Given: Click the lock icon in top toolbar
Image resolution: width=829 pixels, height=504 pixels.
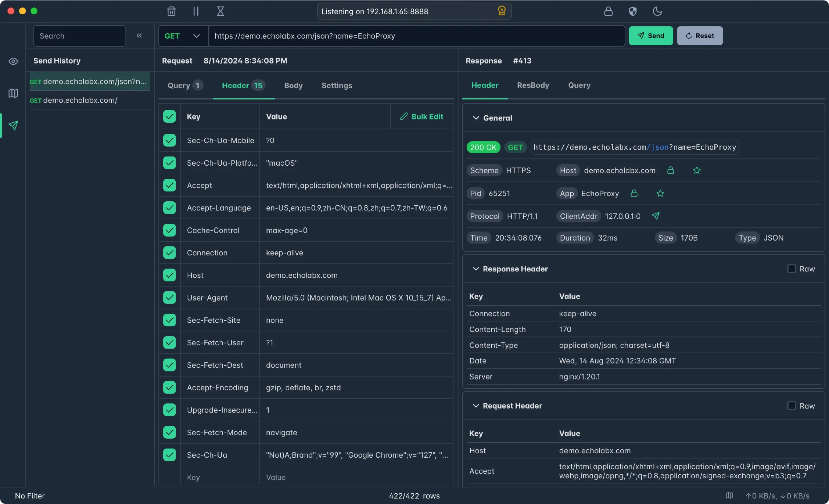Looking at the screenshot, I should pyautogui.click(x=608, y=11).
